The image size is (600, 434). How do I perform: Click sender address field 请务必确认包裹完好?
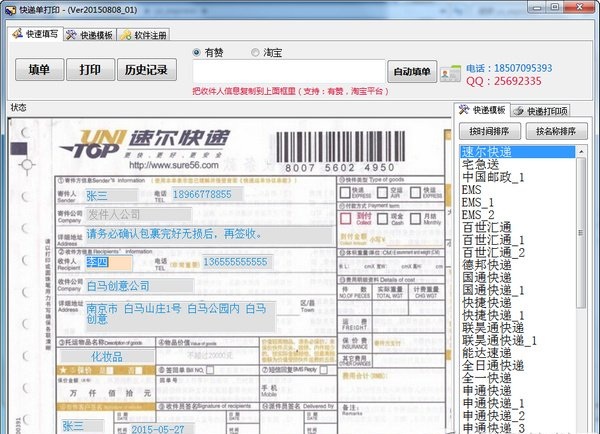tap(209, 234)
